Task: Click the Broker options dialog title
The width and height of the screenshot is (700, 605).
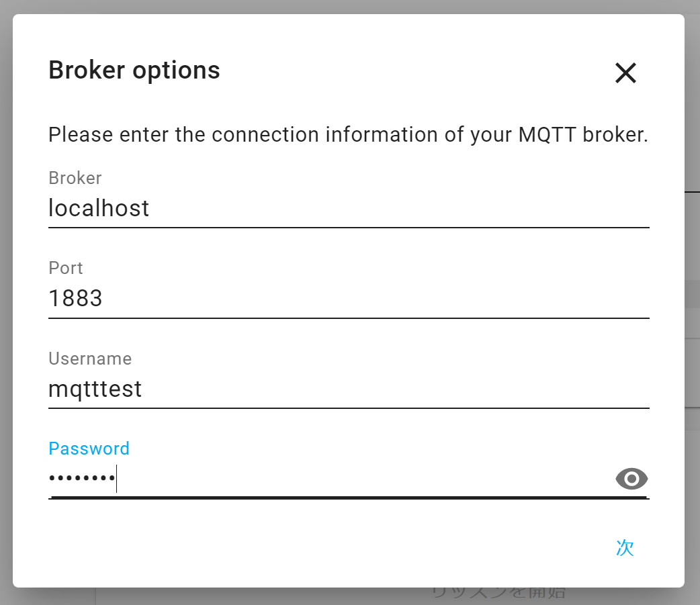Action: [x=134, y=71]
